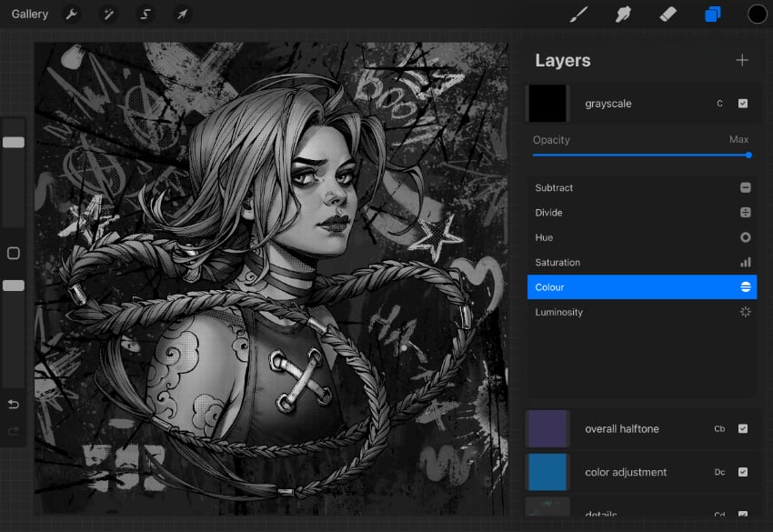This screenshot has height=532, width=773.
Task: Choose the Subtract blend mode
Action: 642,188
